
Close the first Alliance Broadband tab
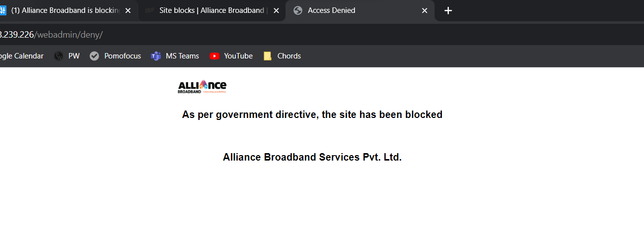pyautogui.click(x=128, y=10)
